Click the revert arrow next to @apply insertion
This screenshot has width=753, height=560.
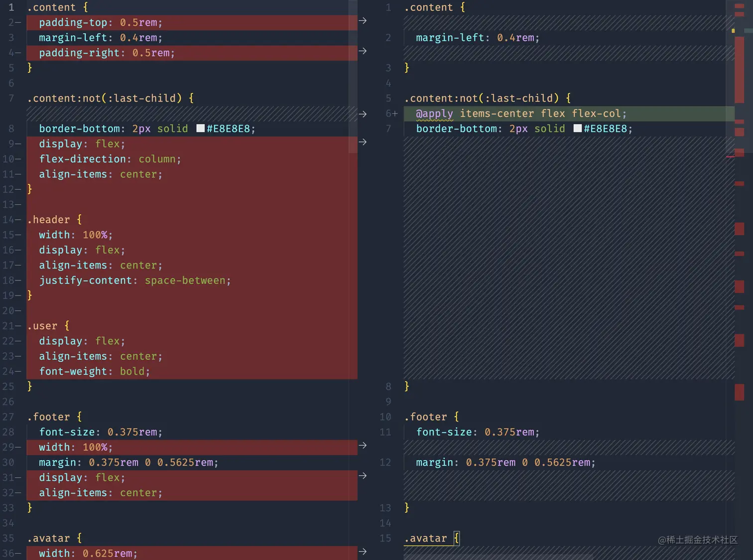point(363,114)
